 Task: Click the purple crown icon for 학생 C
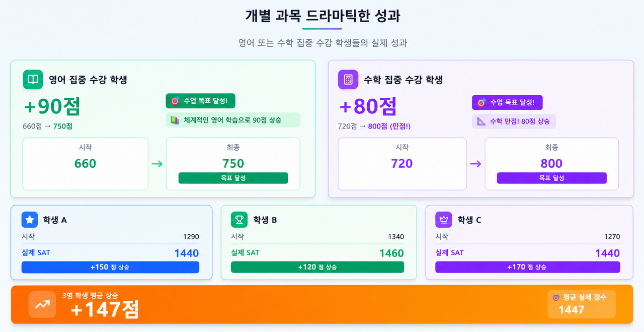[444, 220]
